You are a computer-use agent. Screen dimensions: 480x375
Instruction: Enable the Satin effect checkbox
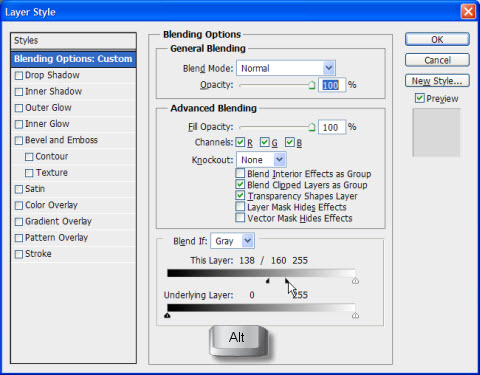coord(19,189)
